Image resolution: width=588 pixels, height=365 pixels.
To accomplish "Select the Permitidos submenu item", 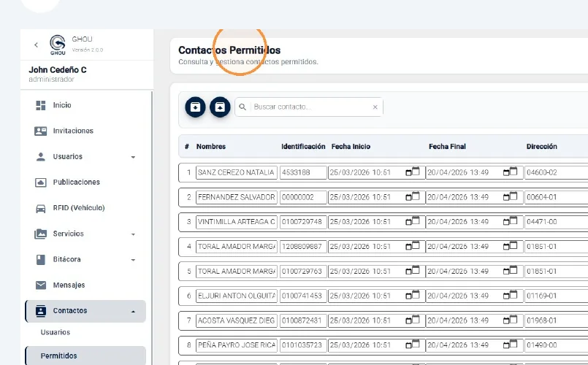I will click(85, 356).
